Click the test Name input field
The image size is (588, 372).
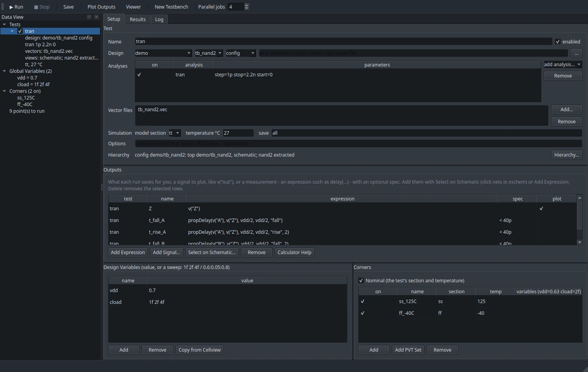tap(343, 42)
